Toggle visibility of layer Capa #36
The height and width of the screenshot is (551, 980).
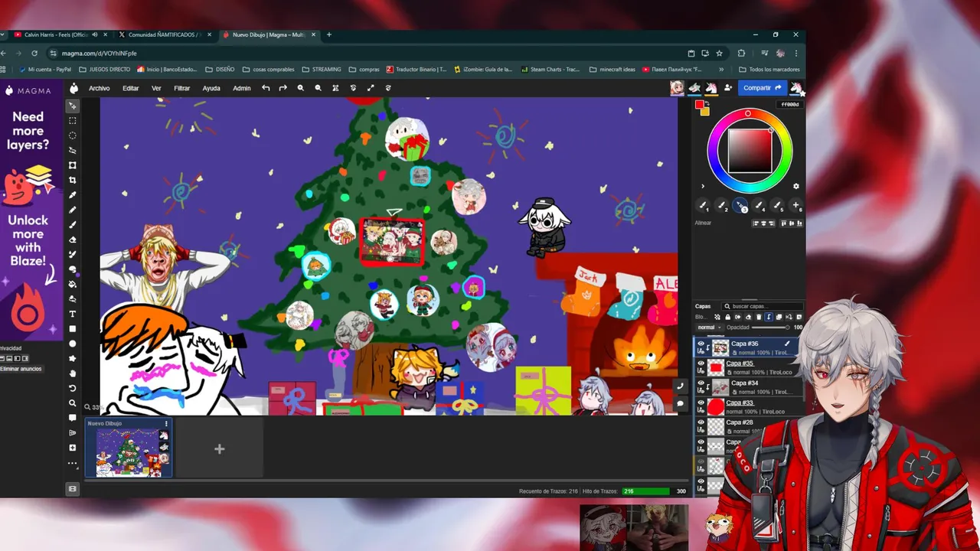[701, 344]
